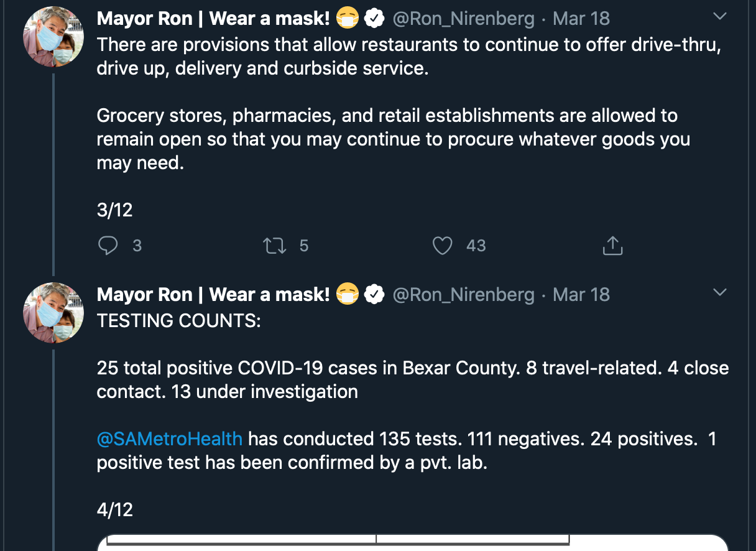The image size is (756, 551).
Task: Open the Mar 18 timestamp on the TESTING COUNTS tweet
Action: pos(581,294)
